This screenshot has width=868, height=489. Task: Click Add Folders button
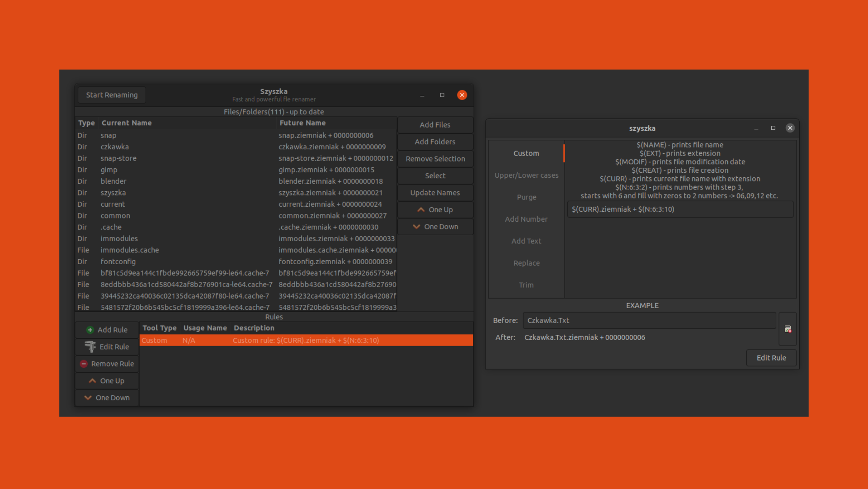click(x=435, y=142)
